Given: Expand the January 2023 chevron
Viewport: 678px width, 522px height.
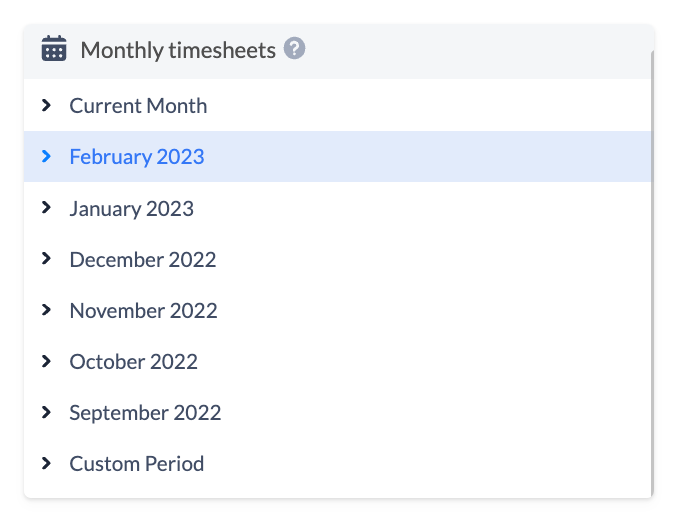Looking at the screenshot, I should coord(46,208).
